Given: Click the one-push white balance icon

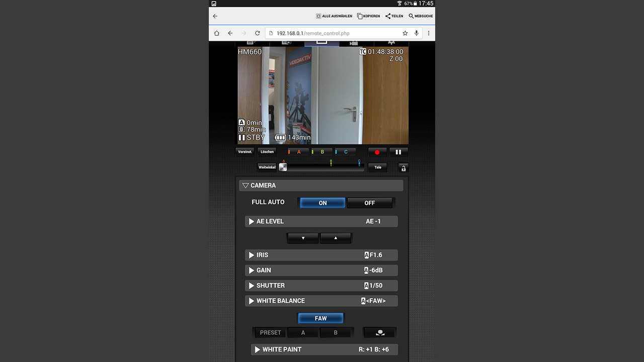Looking at the screenshot, I should tap(380, 332).
